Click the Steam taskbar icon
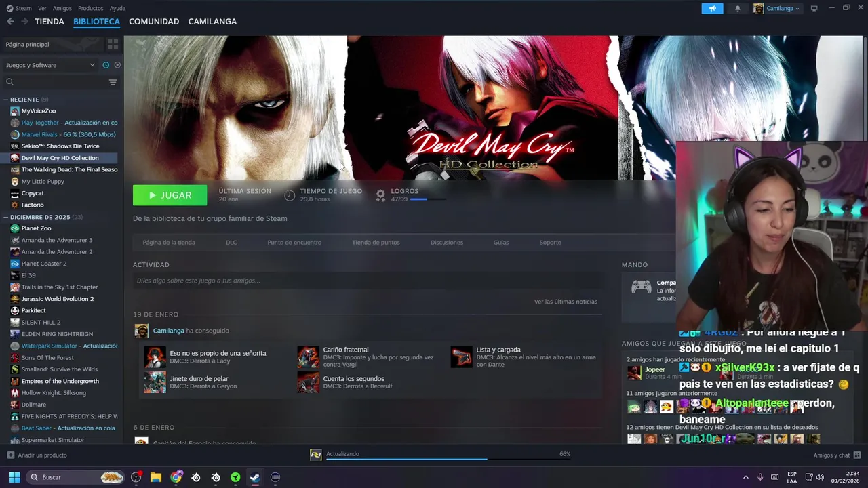Screen dimensions: 868x488 255,477
